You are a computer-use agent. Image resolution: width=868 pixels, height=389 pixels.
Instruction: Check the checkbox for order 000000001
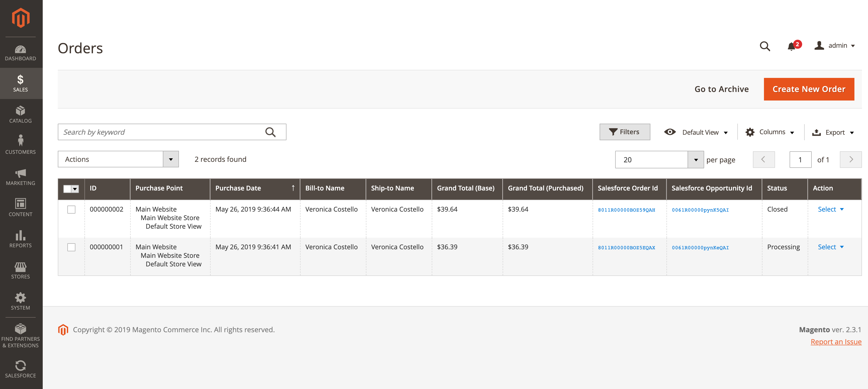[x=71, y=247]
